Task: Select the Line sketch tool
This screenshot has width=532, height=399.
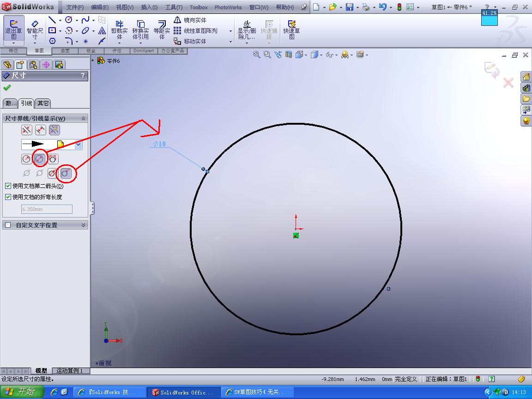Action: coord(52,20)
